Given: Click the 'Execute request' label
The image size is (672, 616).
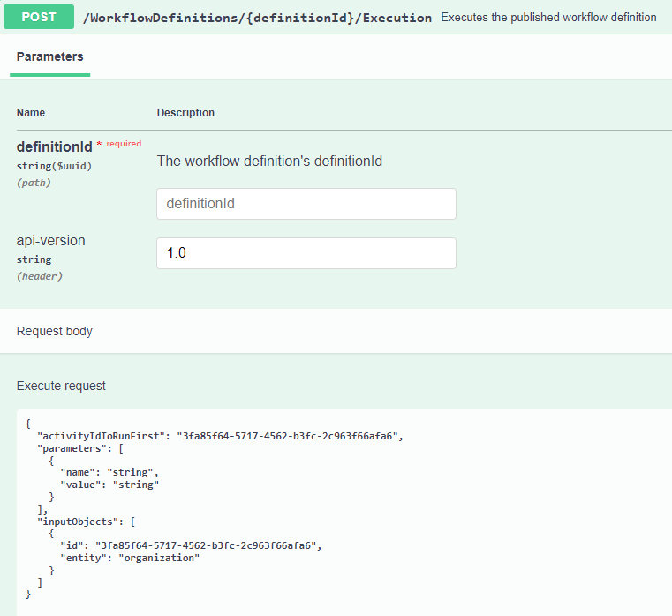Looking at the screenshot, I should (x=61, y=386).
